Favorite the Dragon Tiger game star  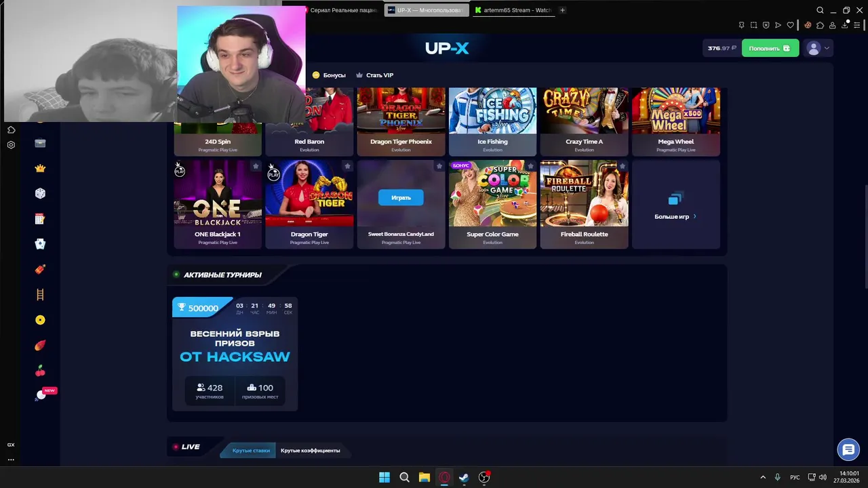click(347, 166)
